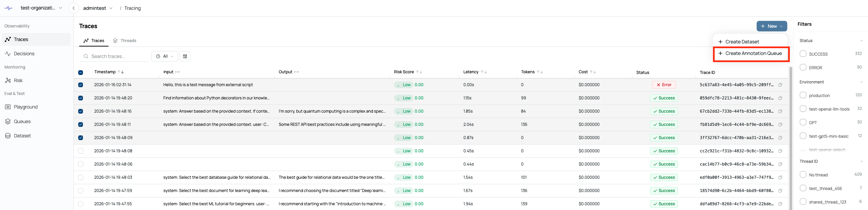
Task: Click the Risk sidebar icon
Action: [x=8, y=80]
